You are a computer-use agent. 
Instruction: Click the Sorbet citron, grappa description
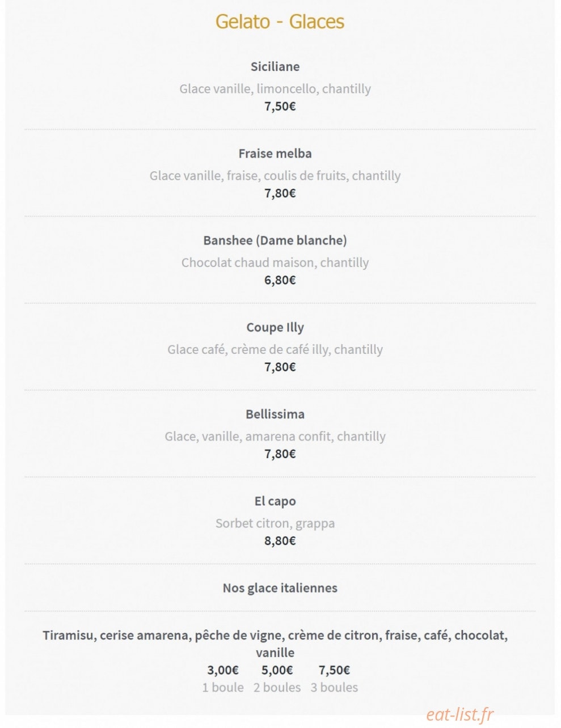click(275, 523)
